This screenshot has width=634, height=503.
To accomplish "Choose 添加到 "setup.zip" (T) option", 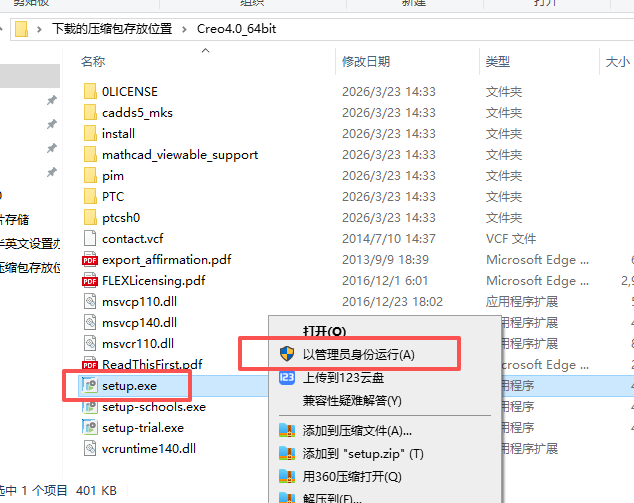I will [363, 454].
